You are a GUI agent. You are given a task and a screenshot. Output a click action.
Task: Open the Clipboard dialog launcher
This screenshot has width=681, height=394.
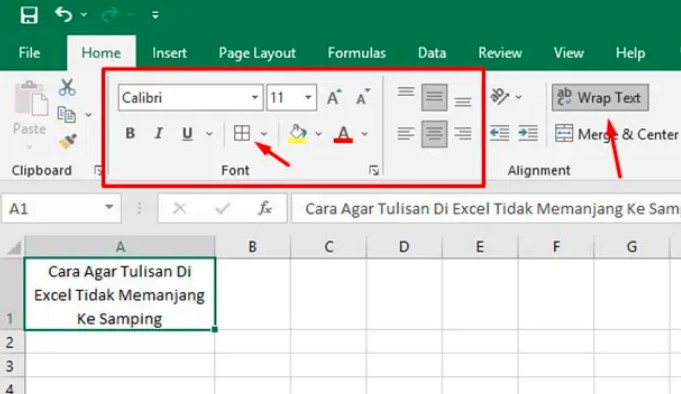[x=99, y=171]
